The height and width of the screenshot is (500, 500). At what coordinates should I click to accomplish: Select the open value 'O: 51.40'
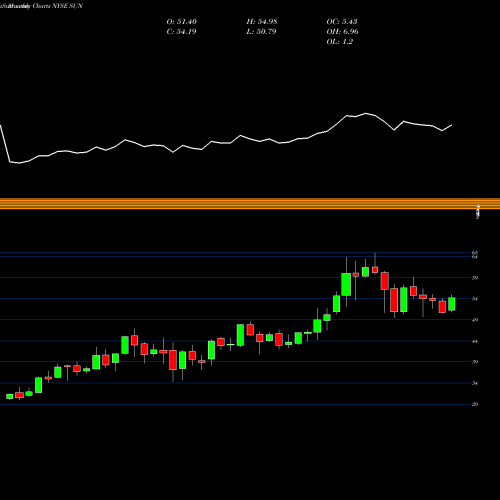182,22
